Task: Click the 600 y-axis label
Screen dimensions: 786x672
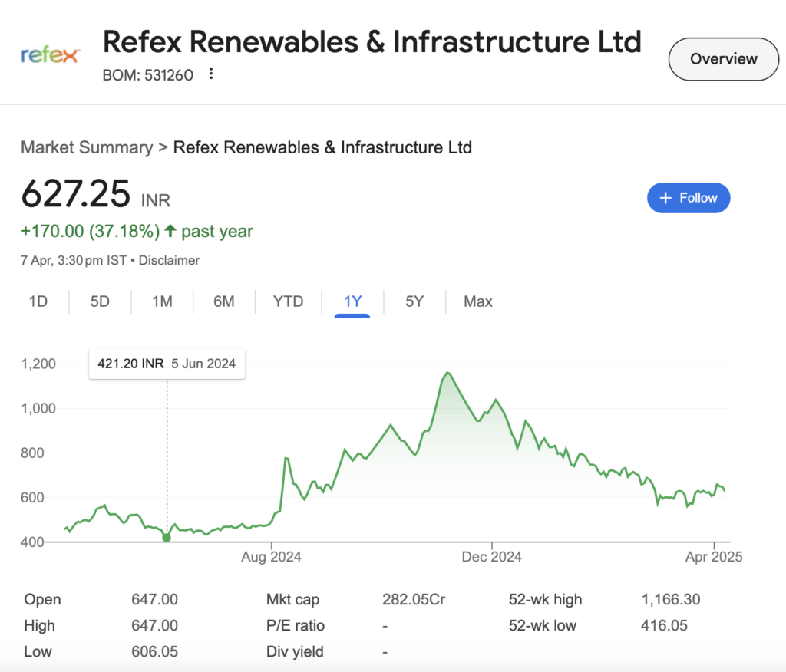Action: coord(32,498)
